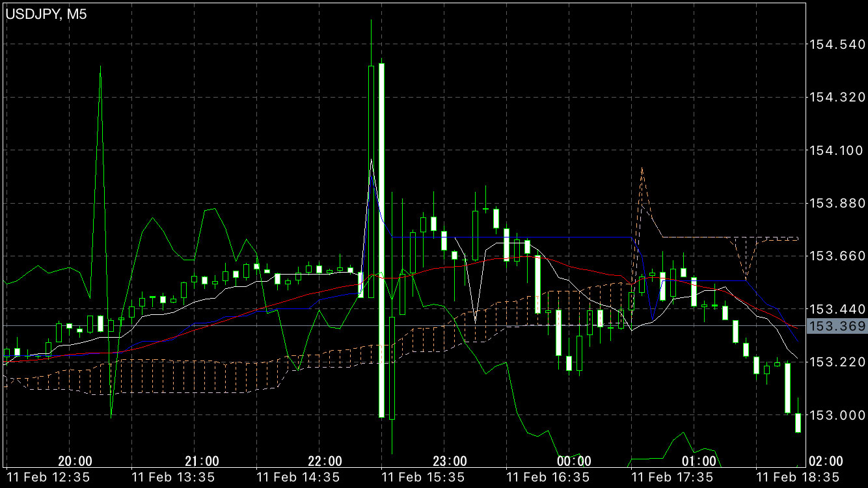The height and width of the screenshot is (488, 868).
Task: Click the 153.660 price axis label
Action: click(835, 256)
